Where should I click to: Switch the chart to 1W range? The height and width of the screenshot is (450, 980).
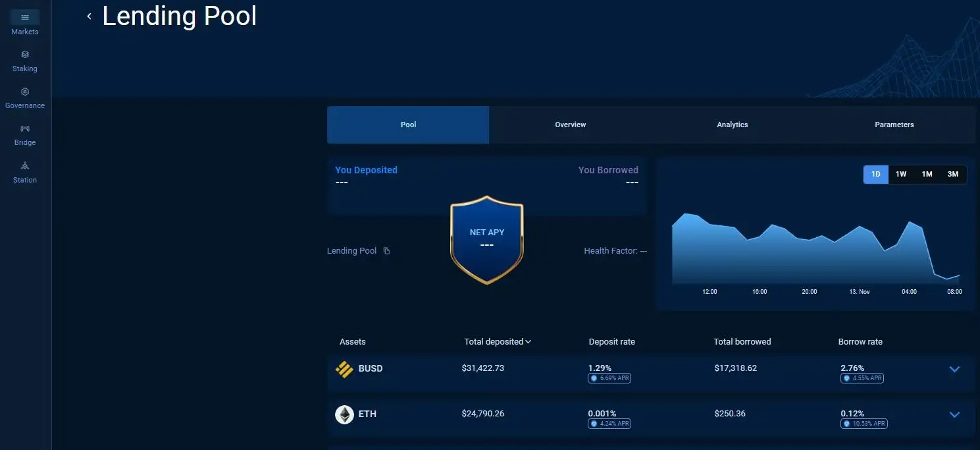[901, 175]
